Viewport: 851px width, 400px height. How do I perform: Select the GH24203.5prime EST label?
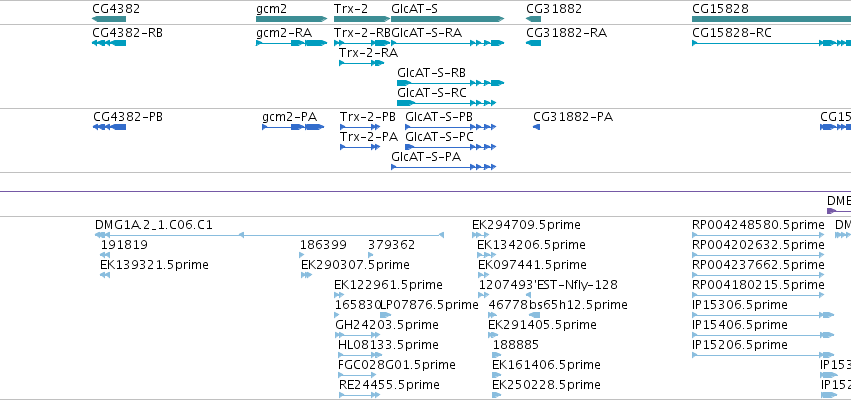386,325
